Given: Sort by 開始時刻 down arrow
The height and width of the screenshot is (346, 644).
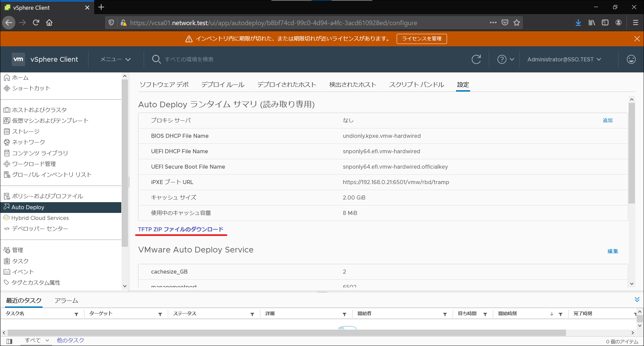Looking at the screenshot, I should pos(552,314).
